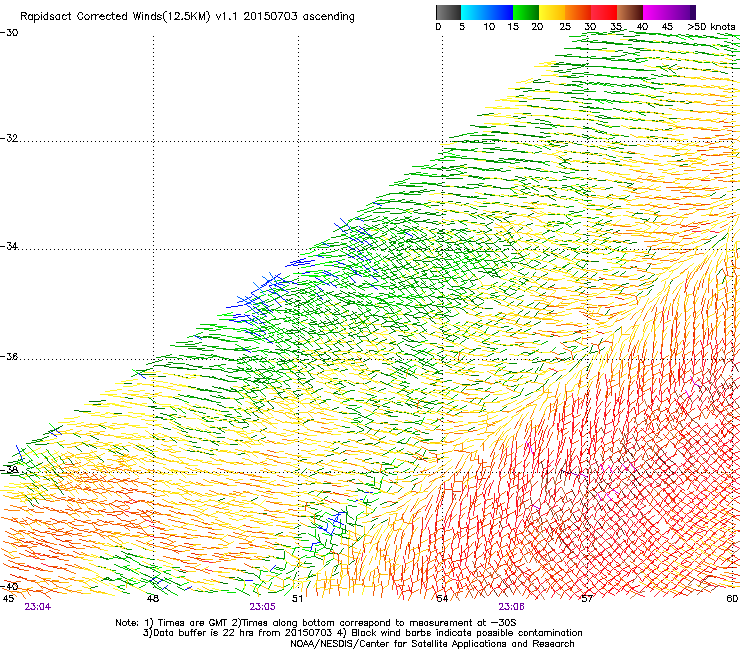The image size is (740, 650).
Task: Click the legend tick label 25
Action: click(x=565, y=27)
